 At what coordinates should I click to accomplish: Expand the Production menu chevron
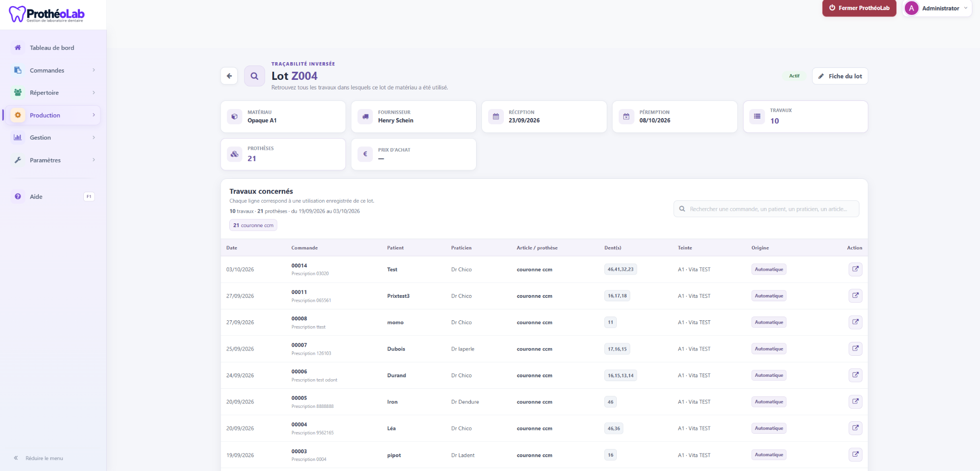coord(94,115)
